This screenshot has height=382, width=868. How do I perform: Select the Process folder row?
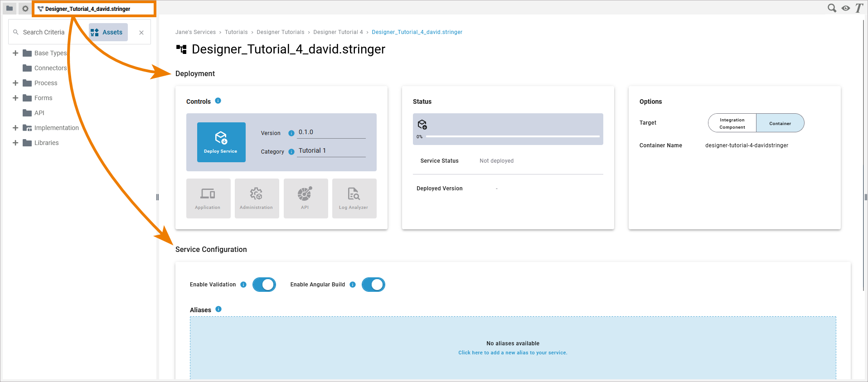tap(40, 83)
